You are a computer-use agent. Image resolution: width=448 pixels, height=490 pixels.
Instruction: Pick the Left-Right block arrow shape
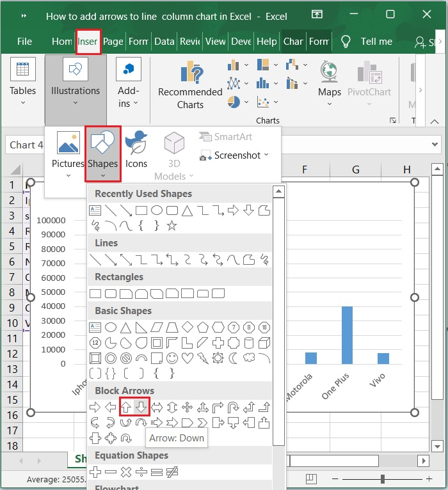tap(157, 407)
